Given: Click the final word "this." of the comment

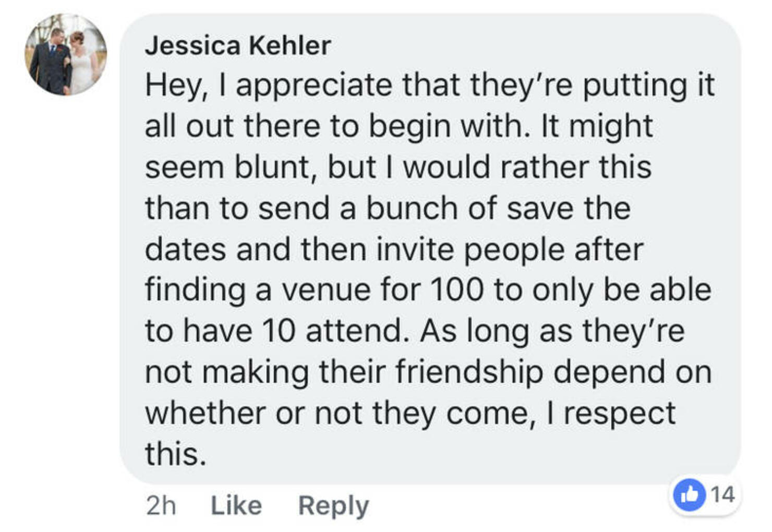Looking at the screenshot, I should click(175, 454).
